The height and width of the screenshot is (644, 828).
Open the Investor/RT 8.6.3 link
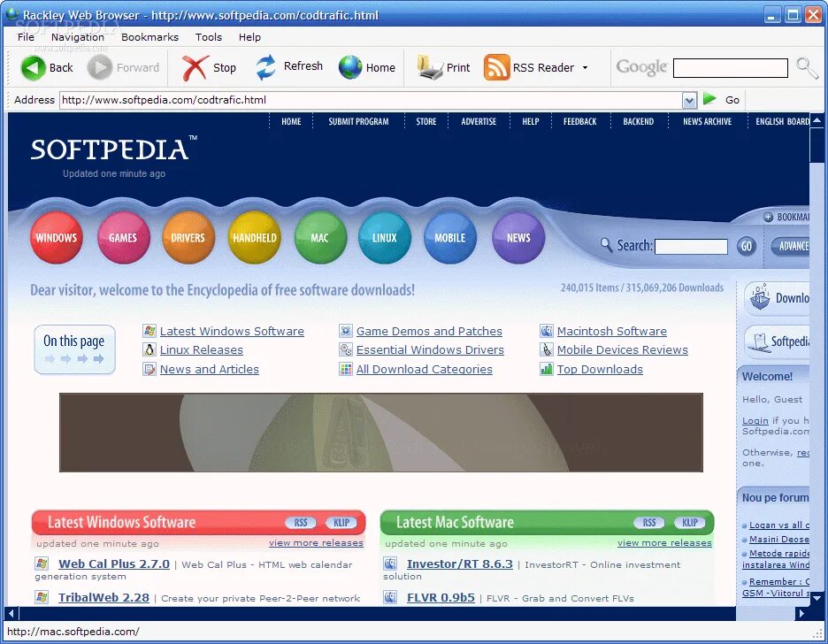(460, 563)
